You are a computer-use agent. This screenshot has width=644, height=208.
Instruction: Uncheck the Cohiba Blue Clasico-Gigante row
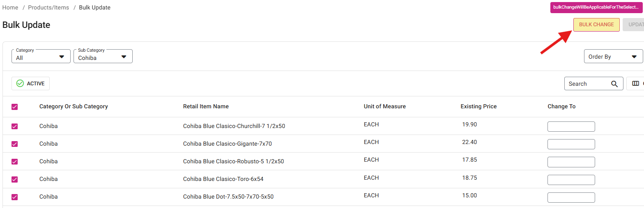pos(15,144)
